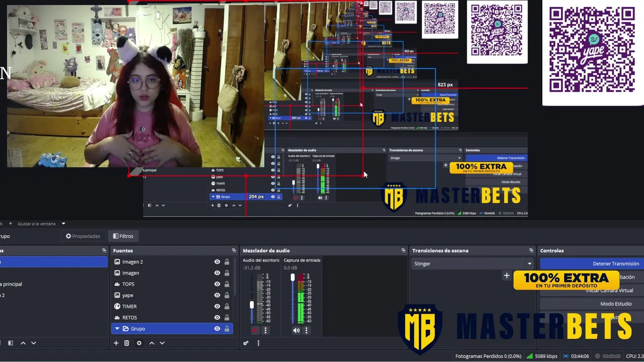Open advanced audio properties gears icon

point(246,343)
